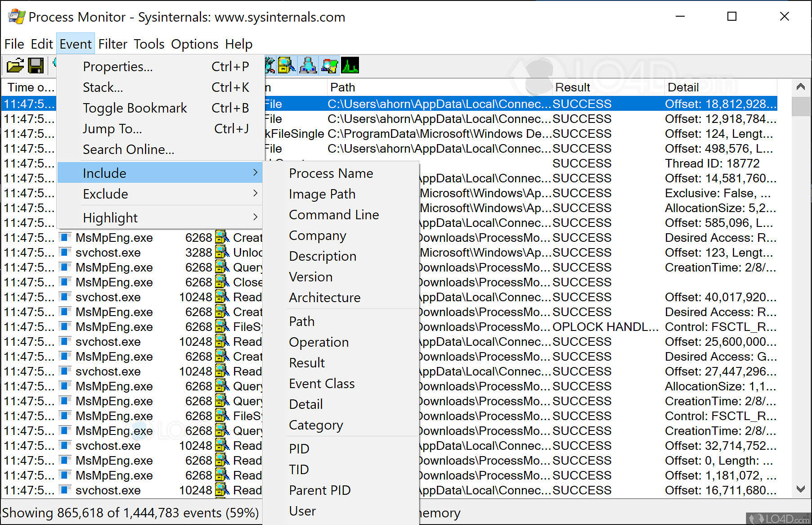This screenshot has height=525, width=812.
Task: Click the Result column header
Action: tap(608, 87)
